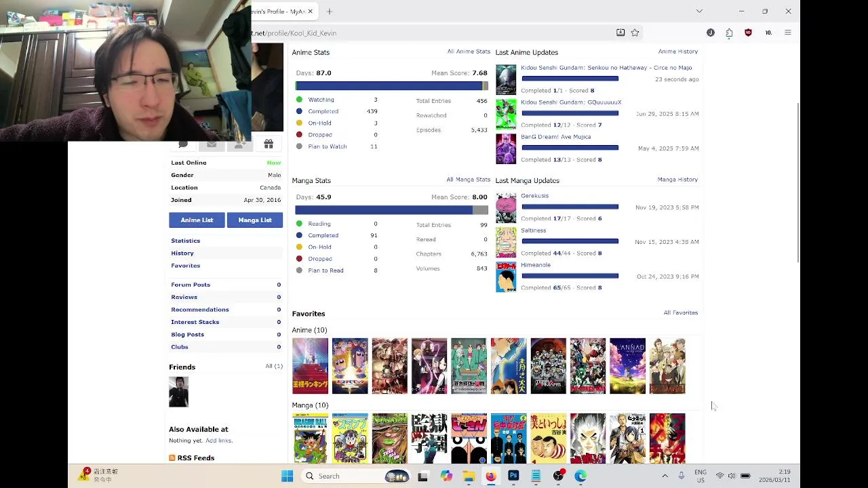
Task: Open Statistics in profile sidebar
Action: (186, 241)
